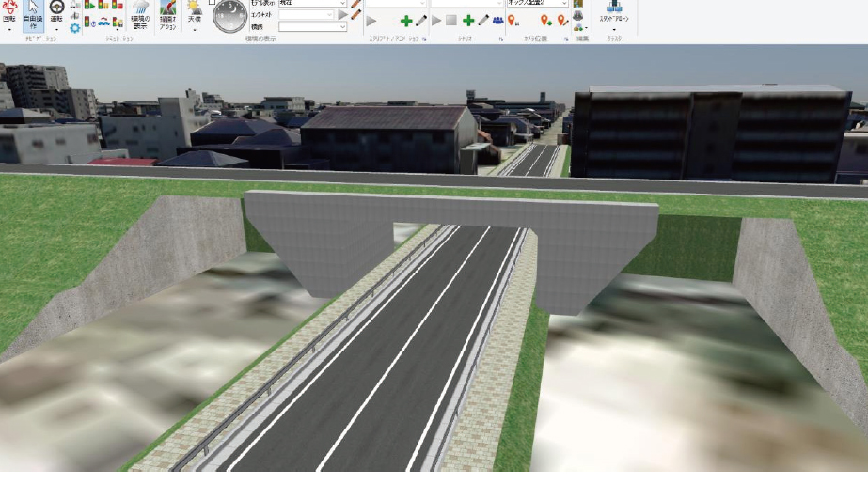The image size is (868, 484).
Task: Open the script selection combo box
Action: point(396,4)
